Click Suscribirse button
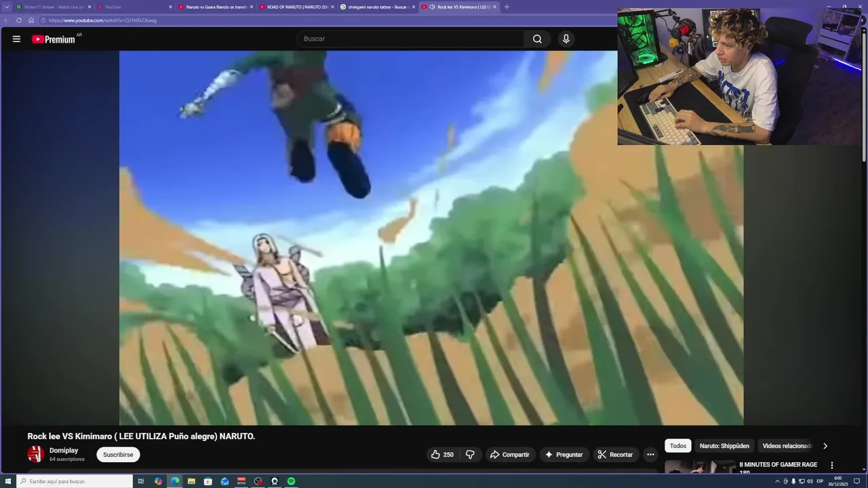Viewport: 868px width, 488px height. point(118,455)
